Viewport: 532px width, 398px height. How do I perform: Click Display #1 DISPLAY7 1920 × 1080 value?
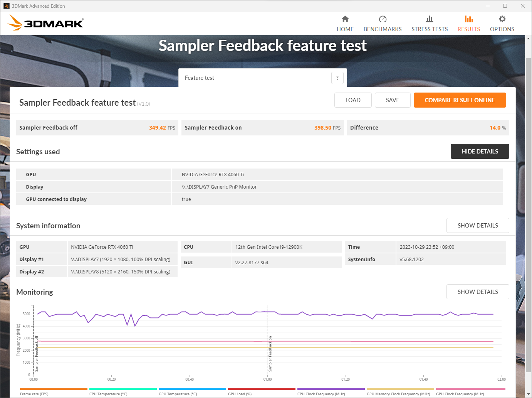coord(121,260)
